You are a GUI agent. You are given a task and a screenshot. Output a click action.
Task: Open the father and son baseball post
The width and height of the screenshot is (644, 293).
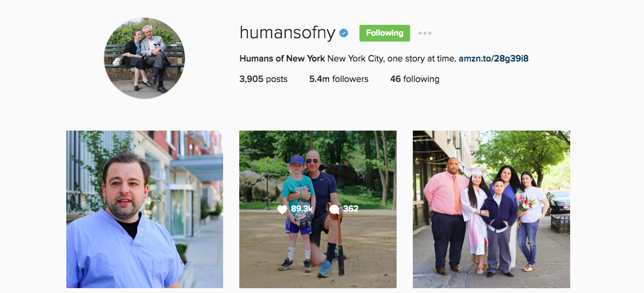click(x=318, y=209)
